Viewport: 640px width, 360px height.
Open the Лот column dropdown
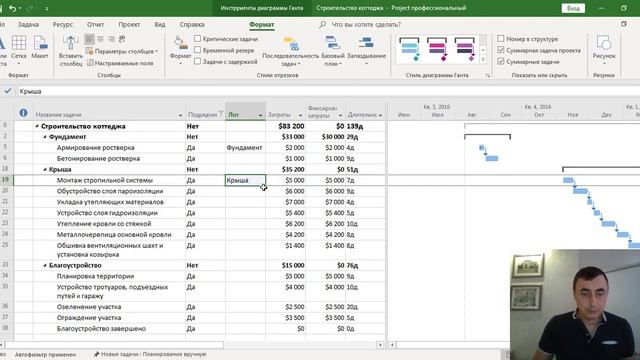tap(260, 116)
